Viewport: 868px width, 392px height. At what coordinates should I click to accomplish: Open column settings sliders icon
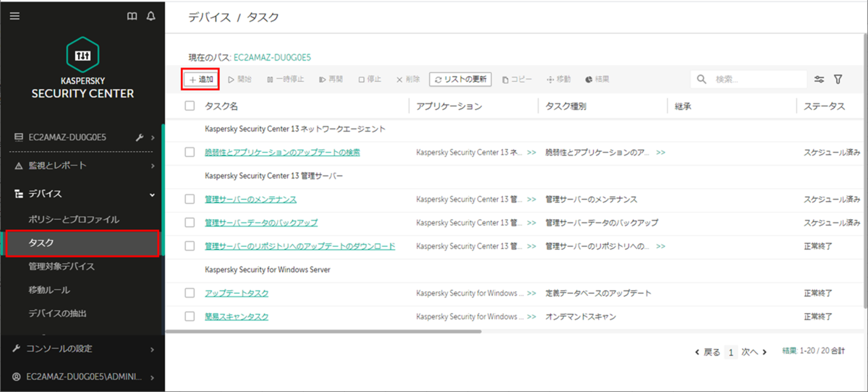pyautogui.click(x=819, y=79)
